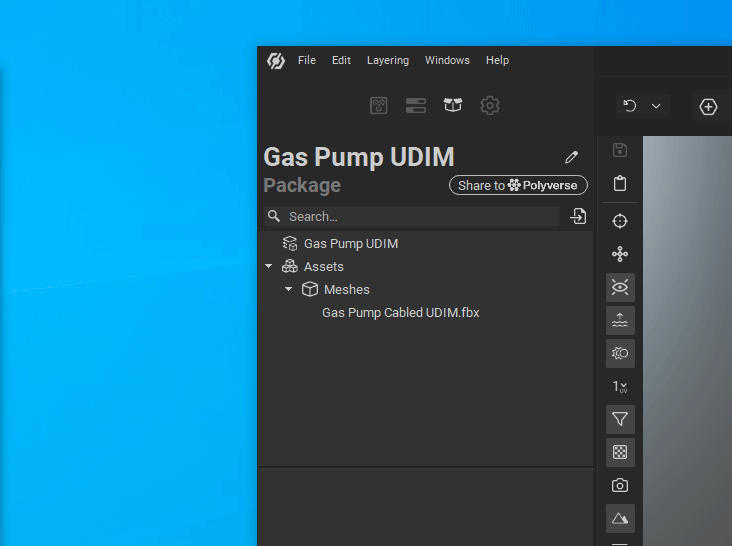Switch to the texturing mask tab icon
This screenshot has height=546, width=732.
(x=379, y=105)
